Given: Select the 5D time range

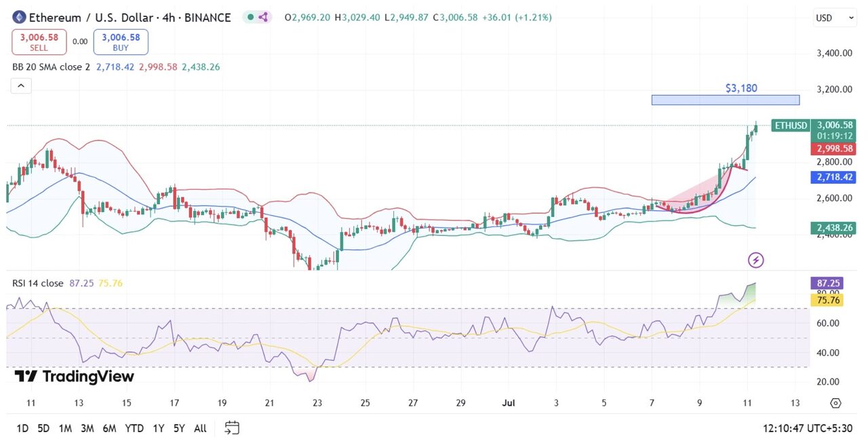Looking at the screenshot, I should (43, 428).
